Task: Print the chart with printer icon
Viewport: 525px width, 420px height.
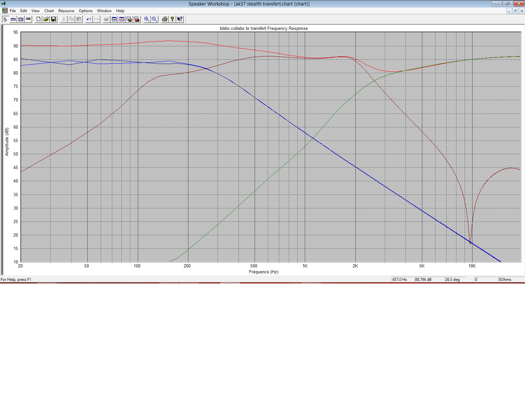Action: 165,19
